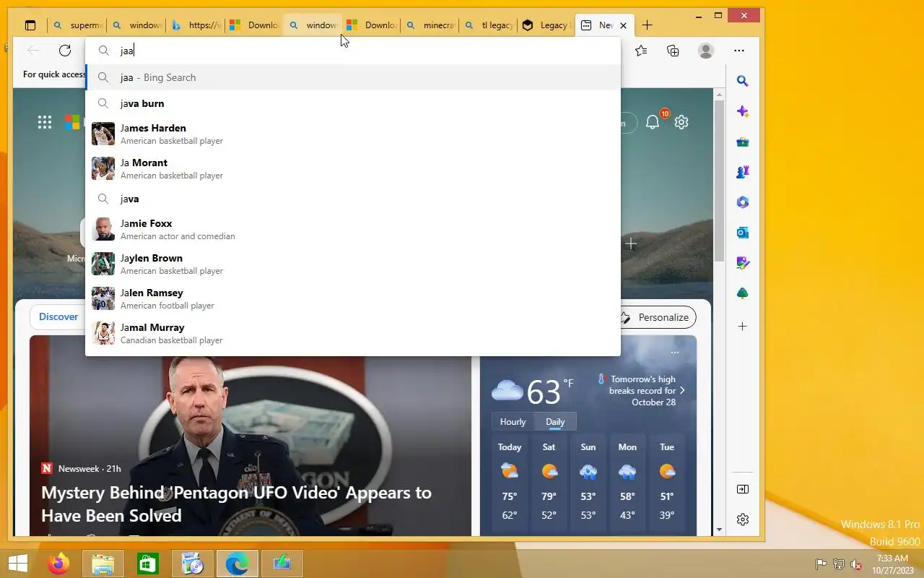Choose the Ja Morant suggestion
The height and width of the screenshot is (578, 924).
(353, 168)
